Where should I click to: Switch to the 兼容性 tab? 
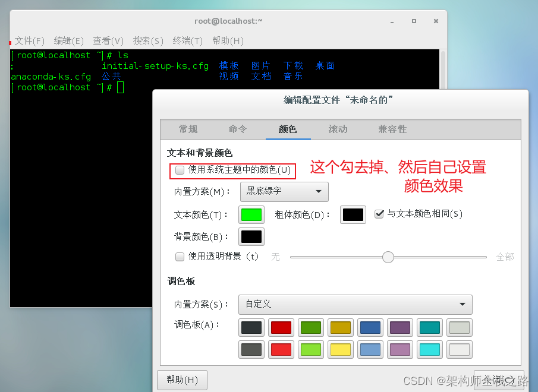tap(392, 129)
